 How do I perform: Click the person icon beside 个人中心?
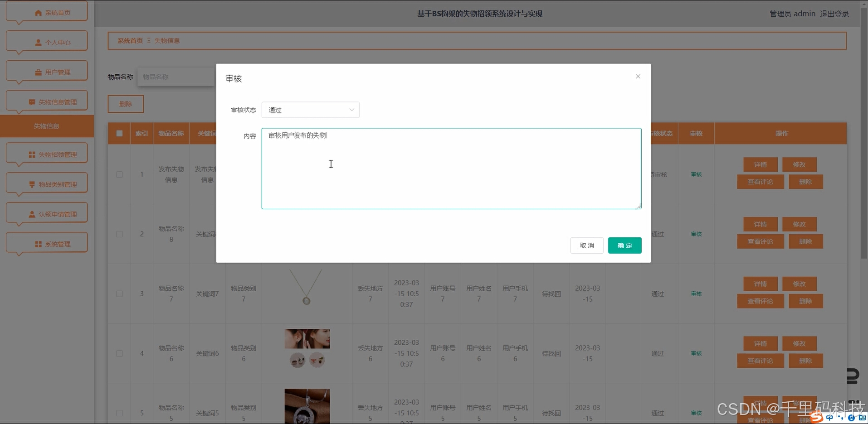(38, 43)
